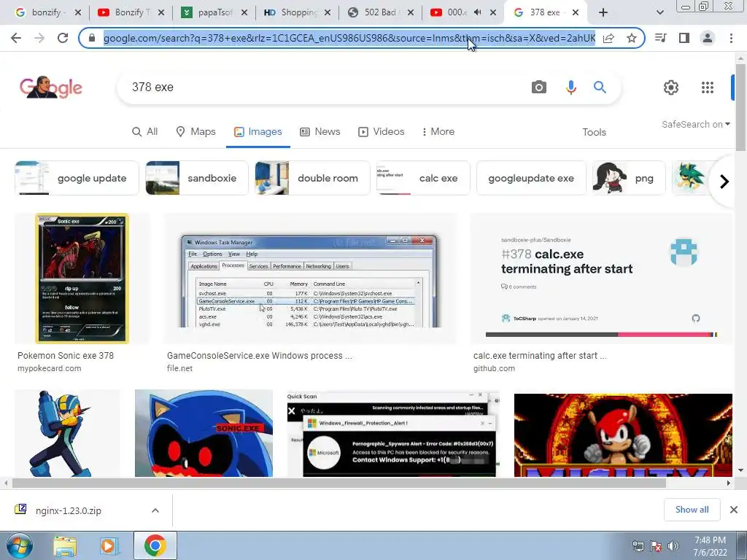Open the mypokecard.com source link
747x560 pixels.
[49, 368]
